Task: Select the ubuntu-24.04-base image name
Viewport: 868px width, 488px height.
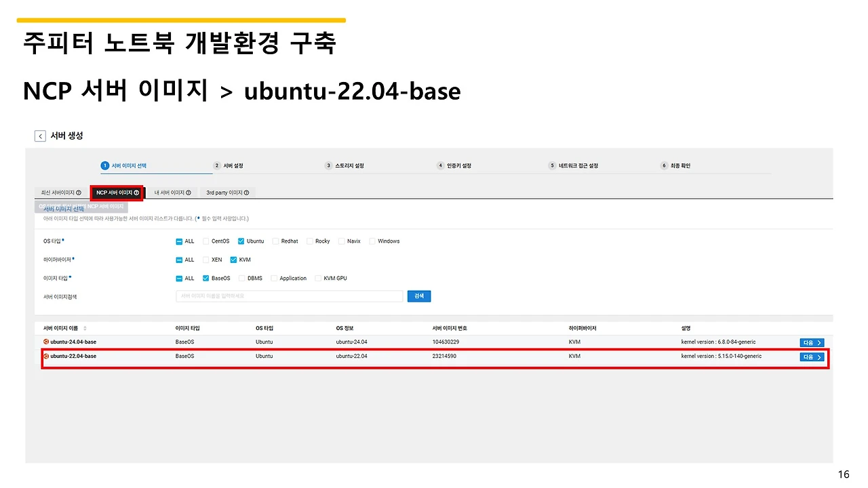Action: coord(73,342)
